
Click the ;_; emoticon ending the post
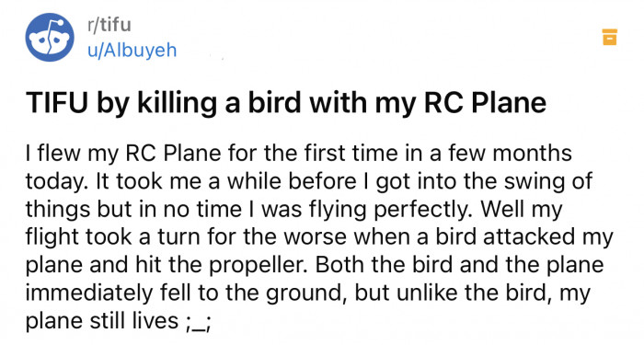pyautogui.click(x=199, y=322)
